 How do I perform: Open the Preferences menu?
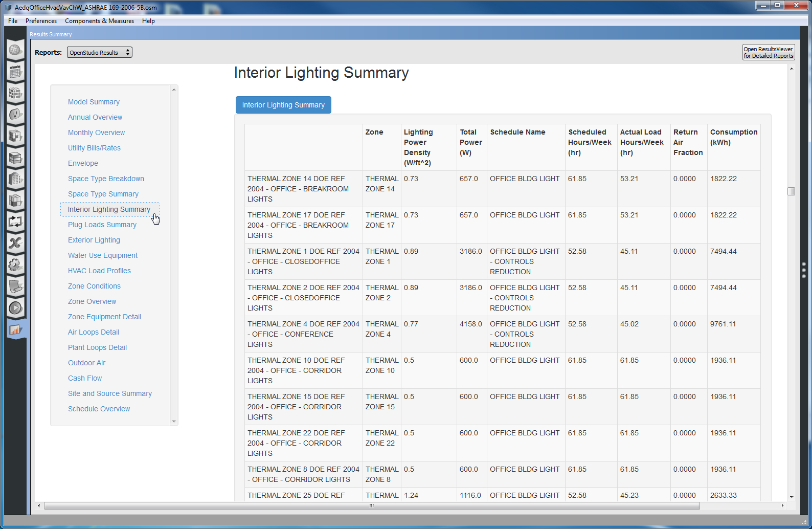pos(41,21)
